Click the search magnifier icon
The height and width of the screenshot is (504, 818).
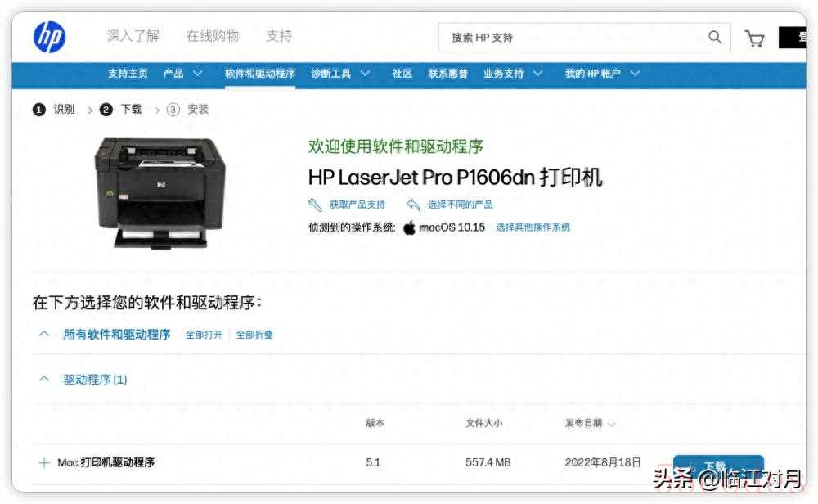715,37
